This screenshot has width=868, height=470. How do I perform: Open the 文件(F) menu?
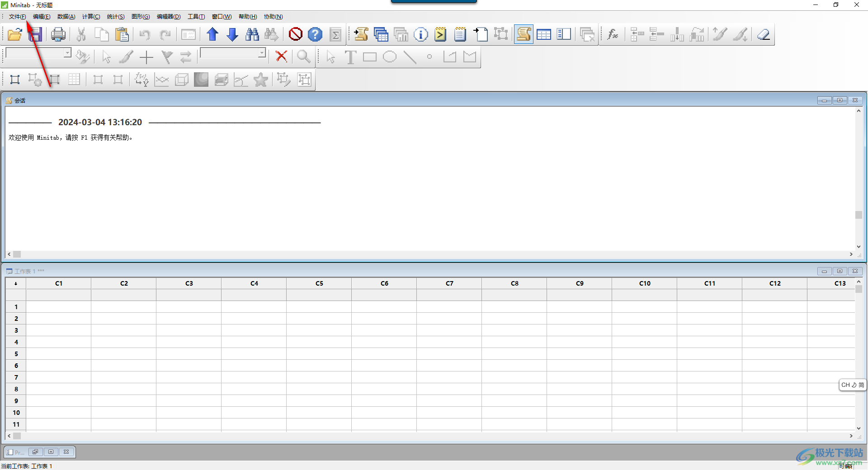tap(17, 17)
